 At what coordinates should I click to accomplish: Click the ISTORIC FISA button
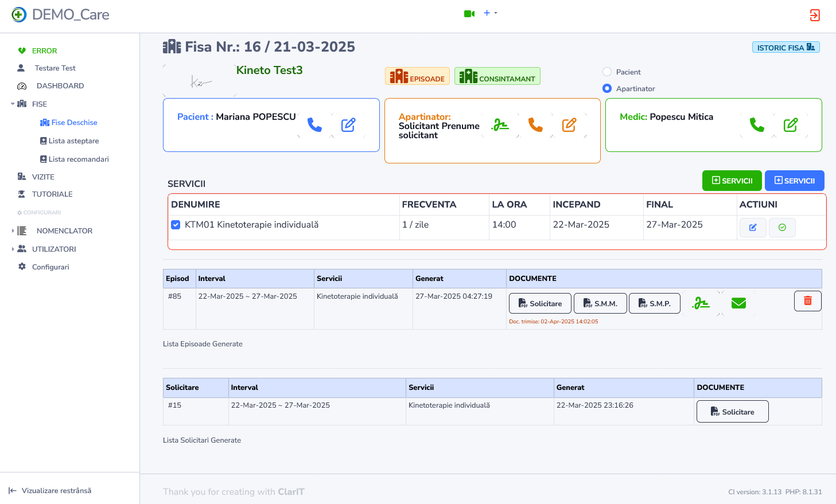coord(786,48)
